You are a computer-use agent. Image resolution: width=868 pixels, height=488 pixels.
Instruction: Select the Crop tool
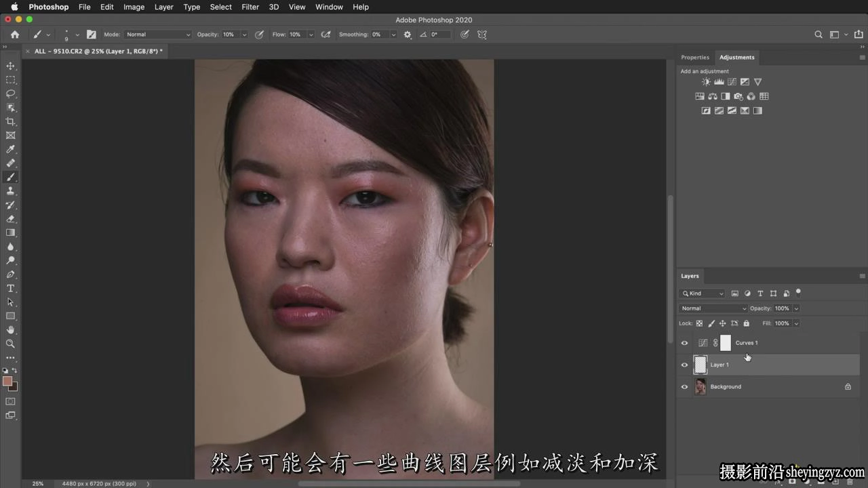[x=11, y=121]
